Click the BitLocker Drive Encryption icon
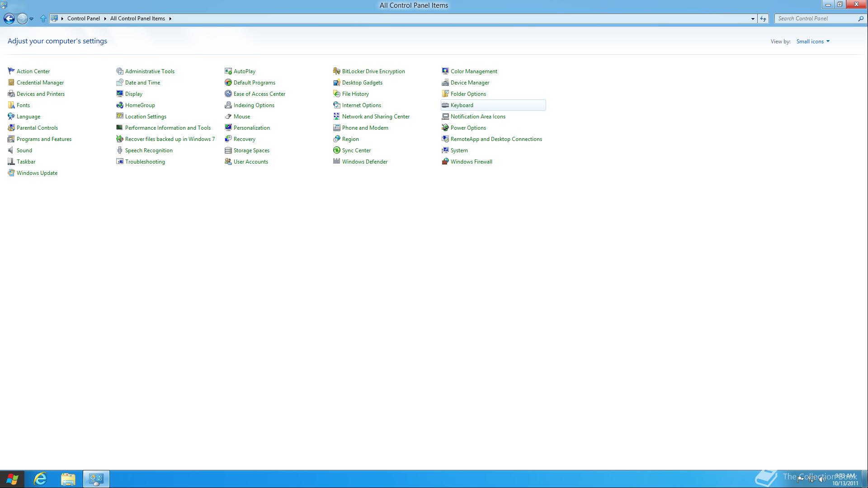The image size is (868, 488). (x=337, y=71)
